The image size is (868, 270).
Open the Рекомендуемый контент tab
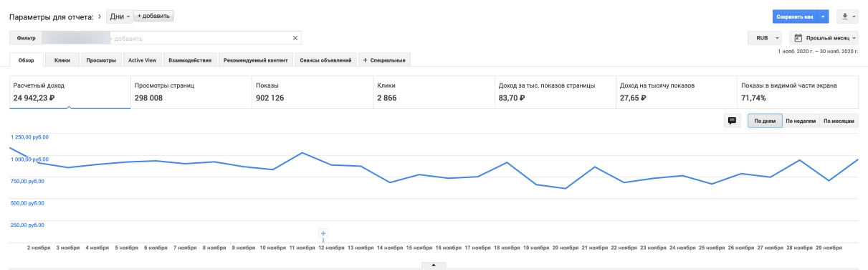(x=256, y=60)
